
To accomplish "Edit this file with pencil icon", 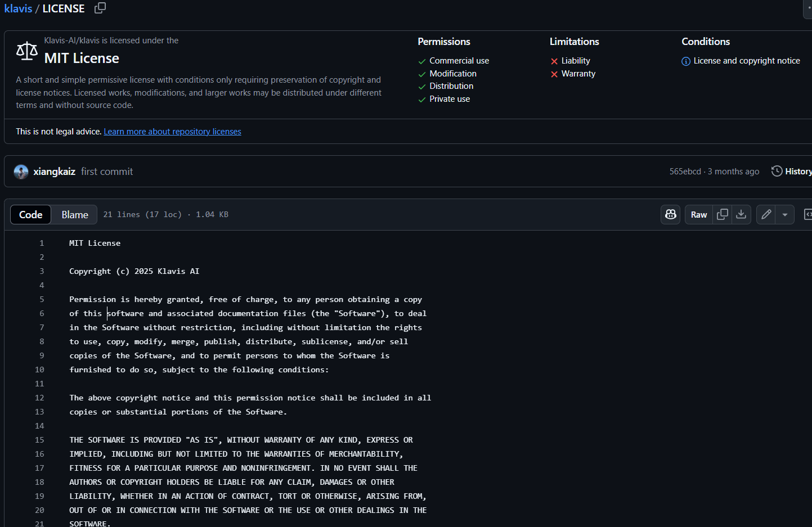I will tap(766, 214).
